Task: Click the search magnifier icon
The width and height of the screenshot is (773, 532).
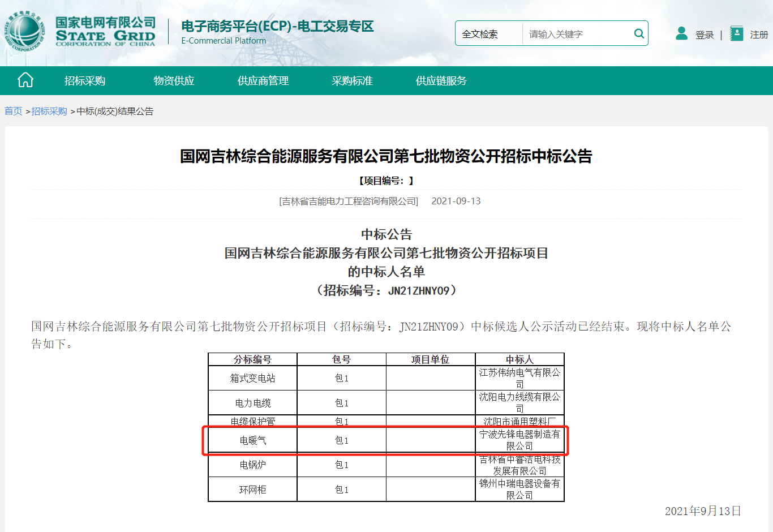Action: tap(639, 33)
